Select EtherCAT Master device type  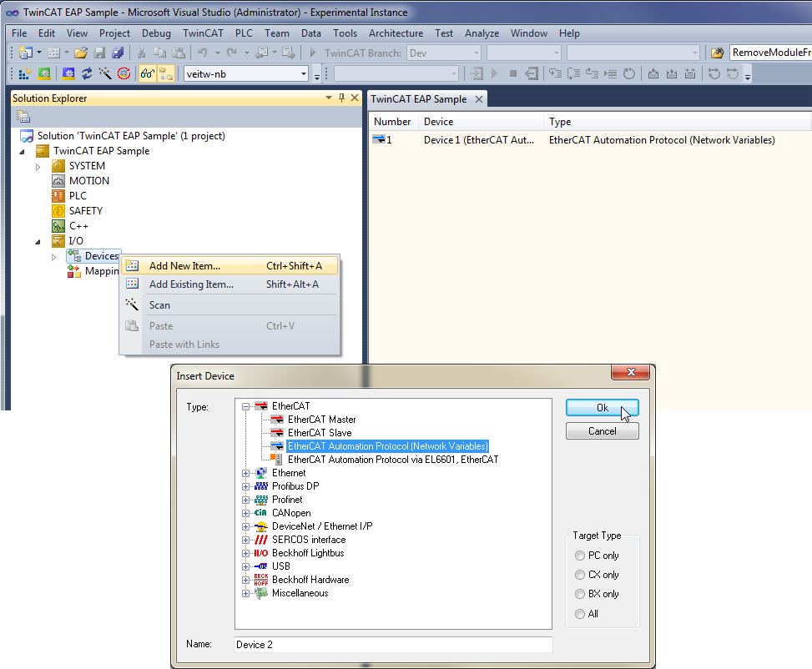(321, 420)
